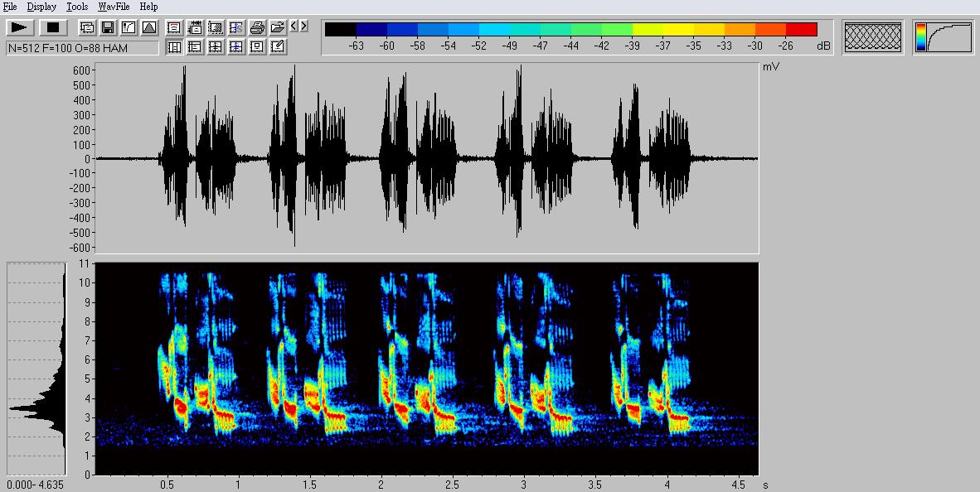Click the bell-curve window function icon

[149, 28]
